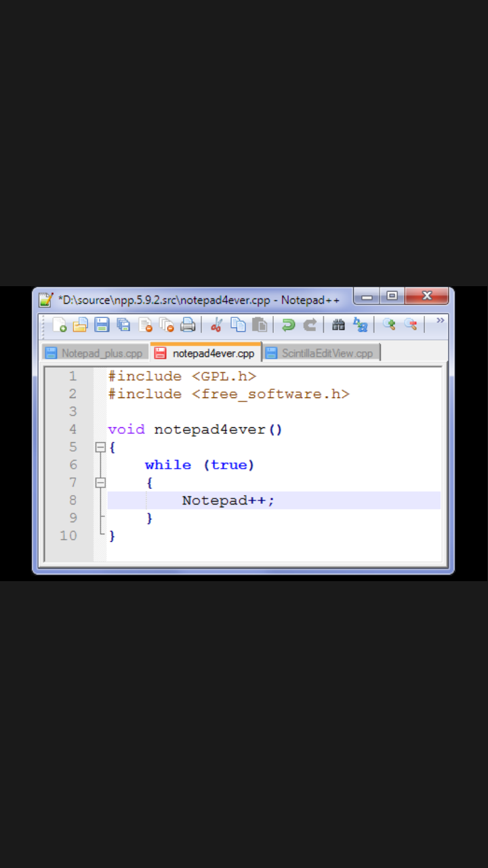Click the closing brace on line 10
Image resolution: width=488 pixels, height=868 pixels.
pos(113,536)
